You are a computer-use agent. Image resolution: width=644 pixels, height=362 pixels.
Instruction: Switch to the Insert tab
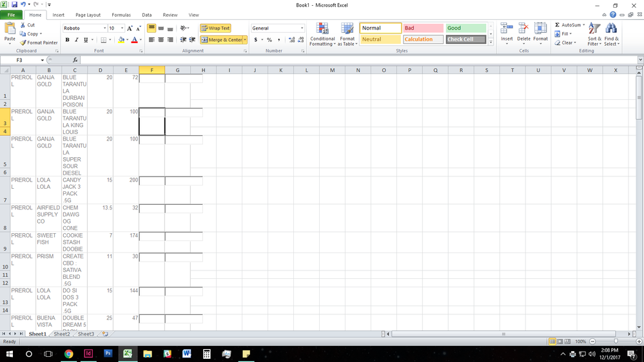pyautogui.click(x=58, y=15)
